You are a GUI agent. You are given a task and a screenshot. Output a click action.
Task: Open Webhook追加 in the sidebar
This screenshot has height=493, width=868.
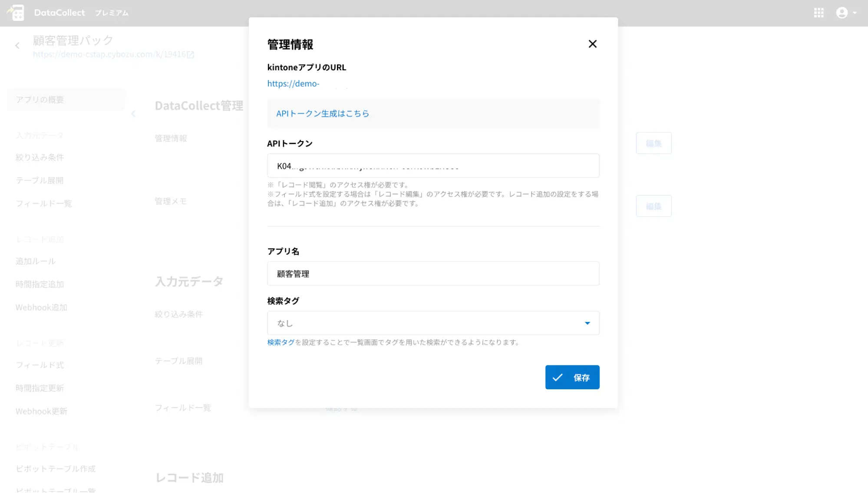click(x=41, y=307)
